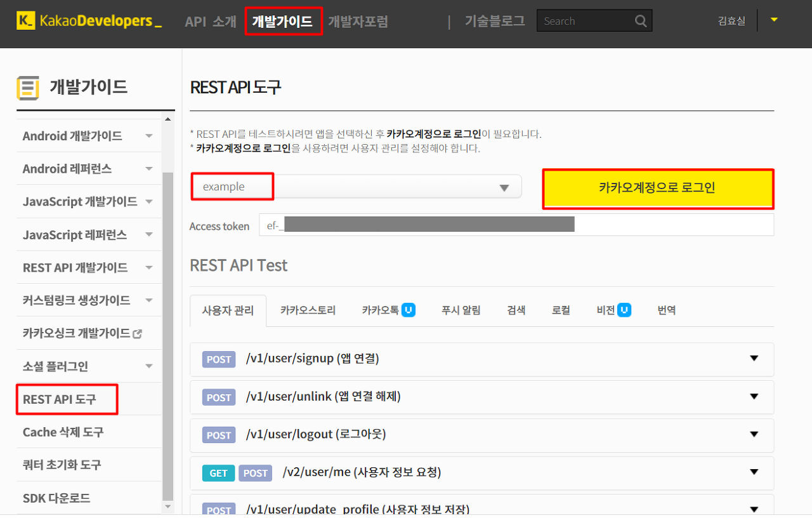Expand the /v1/user/logout row arrow
812x518 pixels.
754,434
